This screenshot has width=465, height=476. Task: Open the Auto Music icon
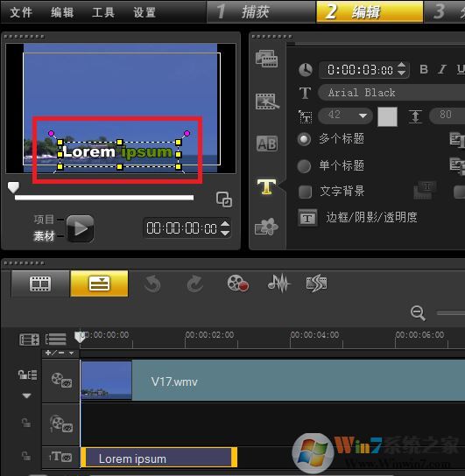point(316,283)
